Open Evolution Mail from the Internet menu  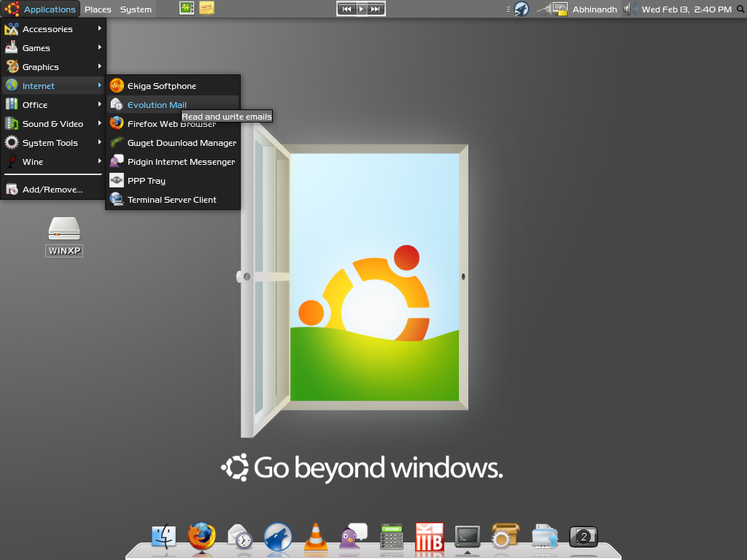pos(172,105)
